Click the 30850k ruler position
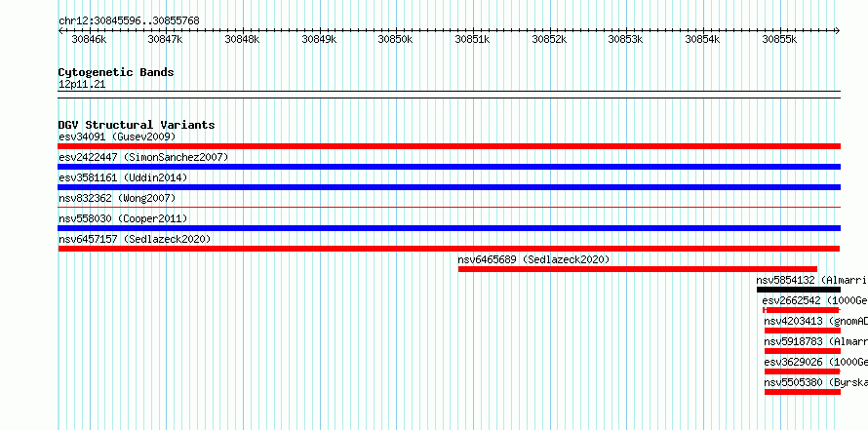 tap(395, 39)
